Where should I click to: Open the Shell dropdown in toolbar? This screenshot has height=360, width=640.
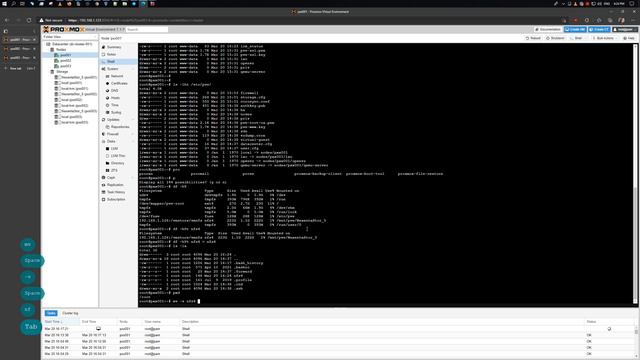click(x=578, y=38)
